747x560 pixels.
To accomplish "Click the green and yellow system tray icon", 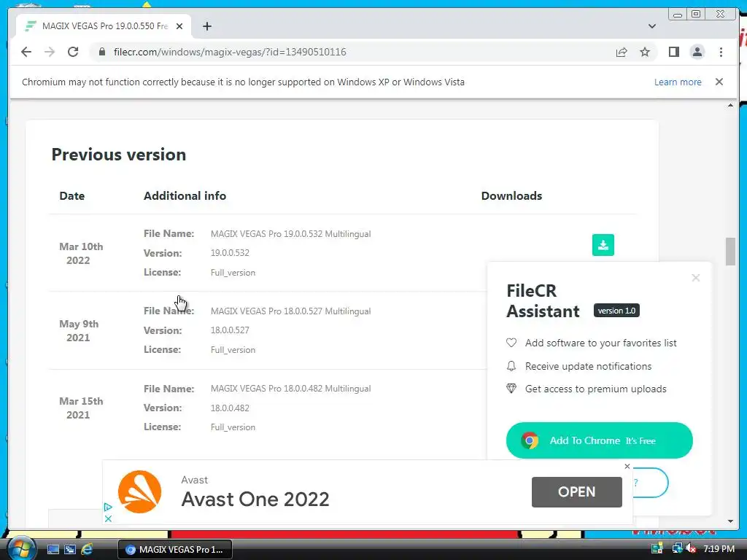I will click(x=657, y=548).
